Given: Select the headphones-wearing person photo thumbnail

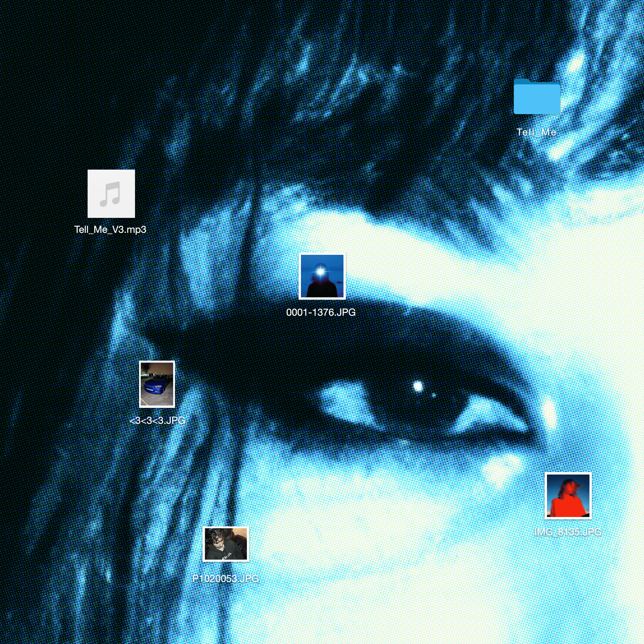Looking at the screenshot, I should (x=226, y=544).
